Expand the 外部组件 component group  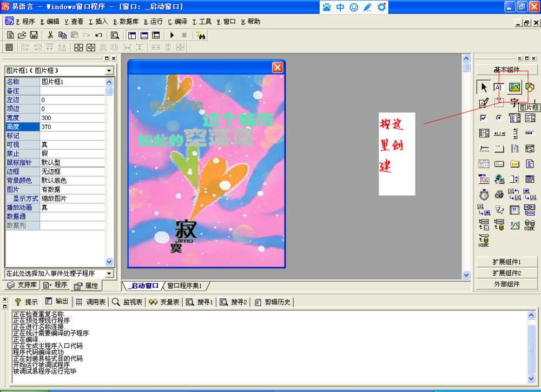point(506,284)
